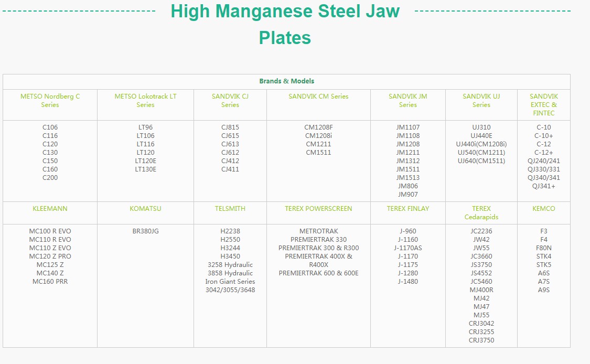This screenshot has width=590, height=364.
Task: Select PREMIERTRAK 600 & 600E entry
Action: point(318,273)
